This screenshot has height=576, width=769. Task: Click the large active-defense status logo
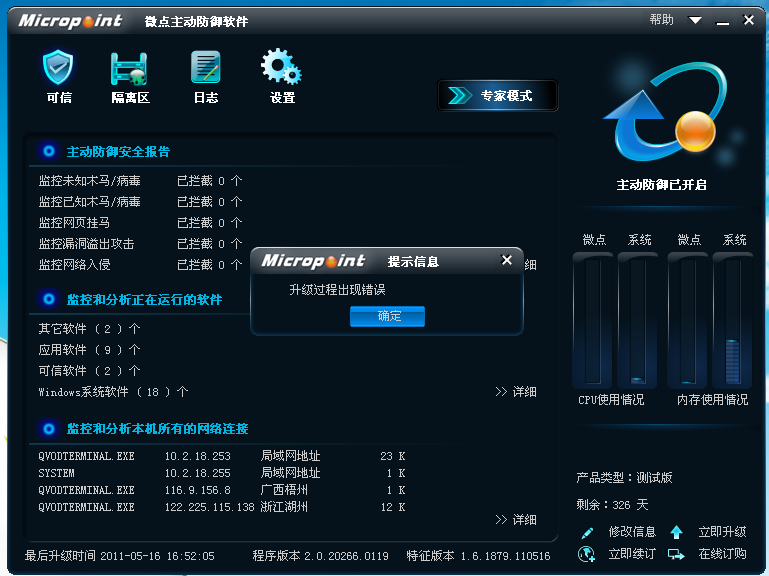(665, 112)
